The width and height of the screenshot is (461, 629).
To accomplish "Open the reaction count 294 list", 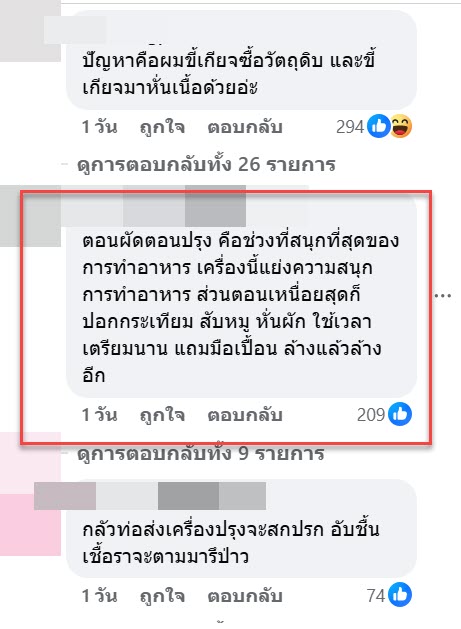I will click(350, 127).
